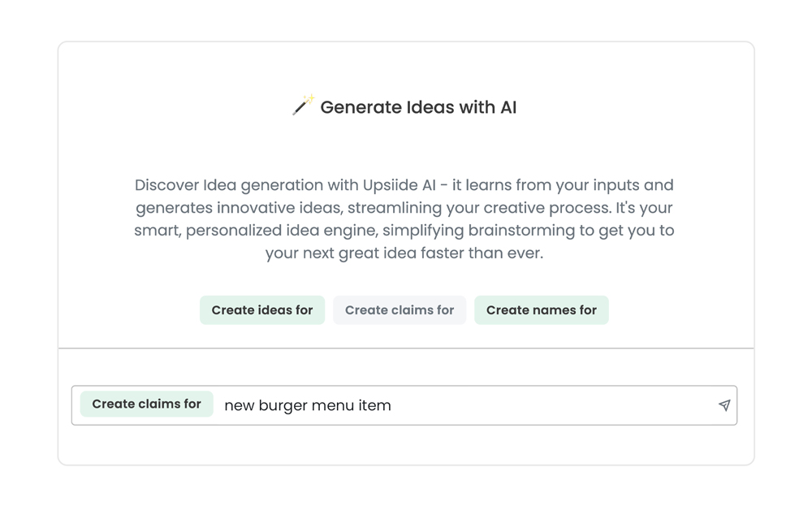The width and height of the screenshot is (812, 506).
Task: Click the magic wand icon beside the heading
Action: coord(303,106)
